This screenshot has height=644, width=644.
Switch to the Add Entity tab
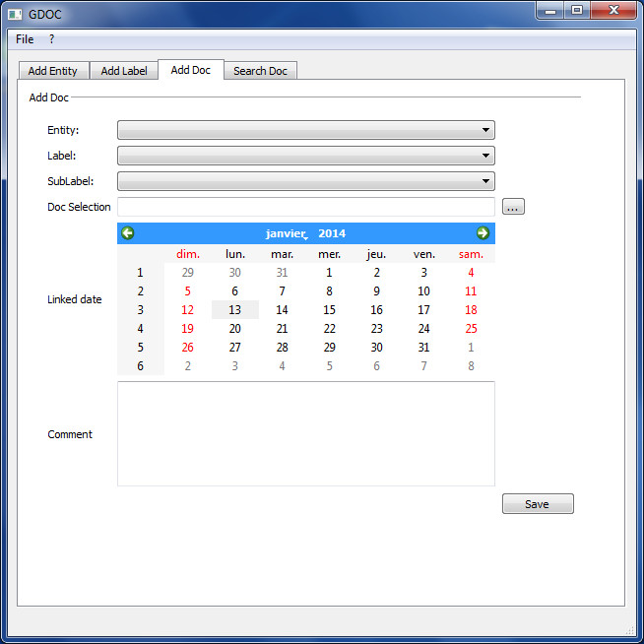(53, 71)
